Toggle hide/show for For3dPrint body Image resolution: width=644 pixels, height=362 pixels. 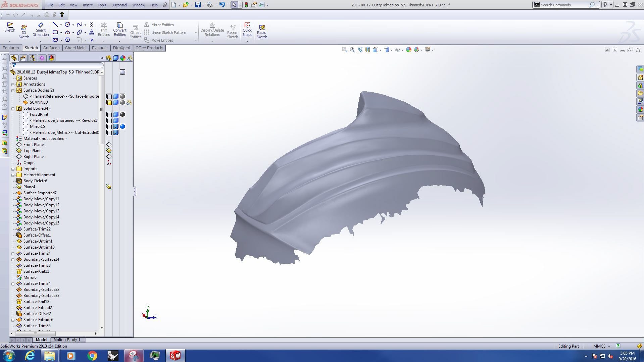coord(109,114)
